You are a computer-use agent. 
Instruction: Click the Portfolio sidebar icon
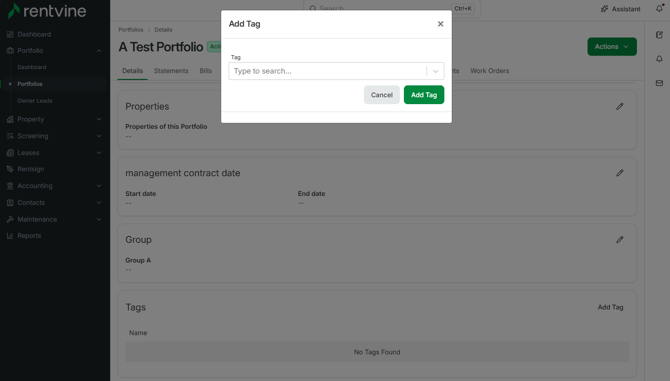10,50
